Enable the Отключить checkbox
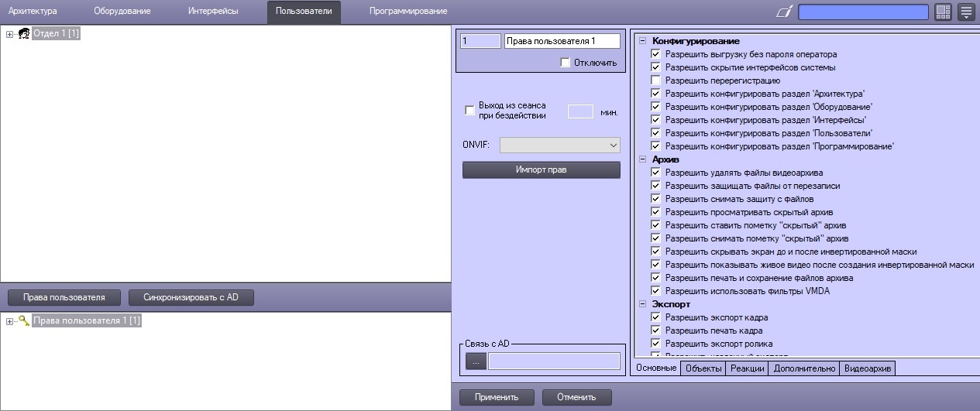980x411 pixels. pos(565,63)
